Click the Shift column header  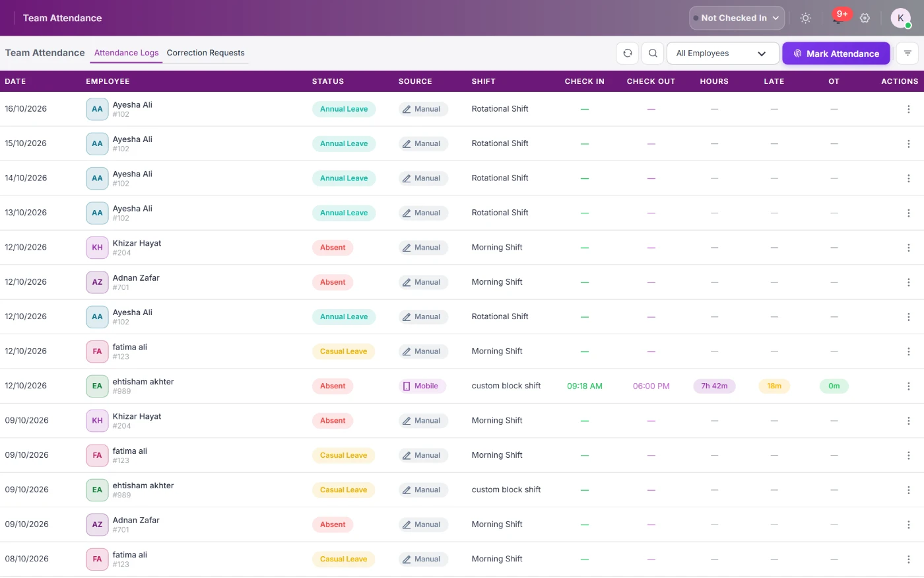click(x=484, y=81)
